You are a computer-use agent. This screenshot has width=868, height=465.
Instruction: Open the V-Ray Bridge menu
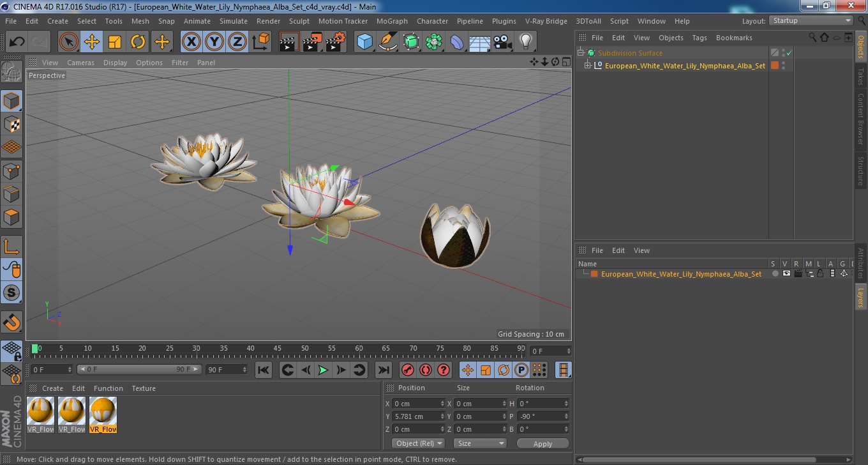(546, 21)
